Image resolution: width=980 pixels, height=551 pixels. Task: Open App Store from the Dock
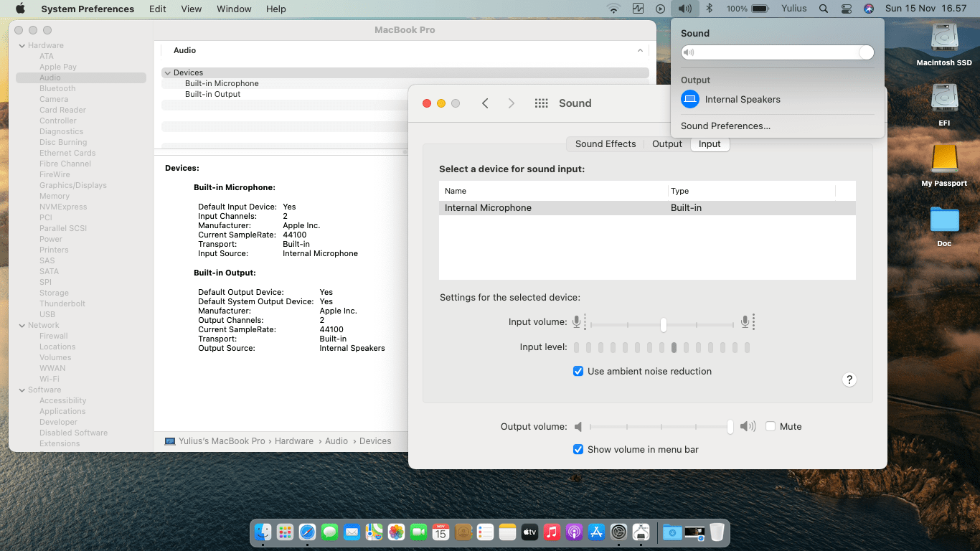click(596, 532)
